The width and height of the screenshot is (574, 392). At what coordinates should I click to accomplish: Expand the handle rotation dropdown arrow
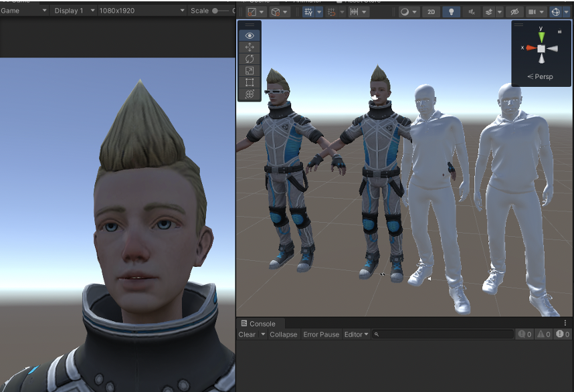coord(285,12)
